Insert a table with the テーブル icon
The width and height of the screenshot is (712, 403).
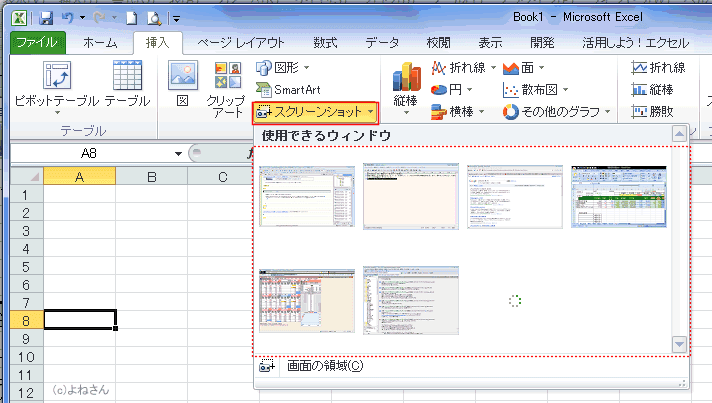point(127,76)
